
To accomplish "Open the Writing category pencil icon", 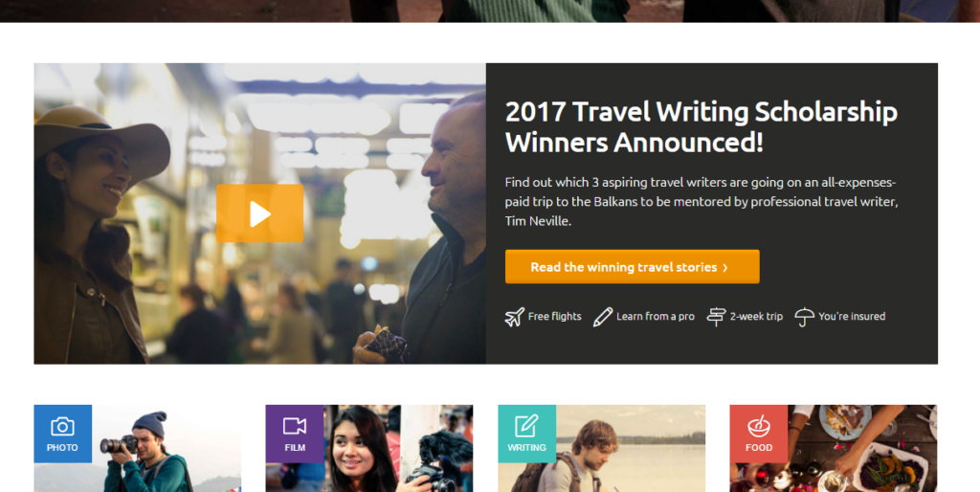I will coord(526,426).
